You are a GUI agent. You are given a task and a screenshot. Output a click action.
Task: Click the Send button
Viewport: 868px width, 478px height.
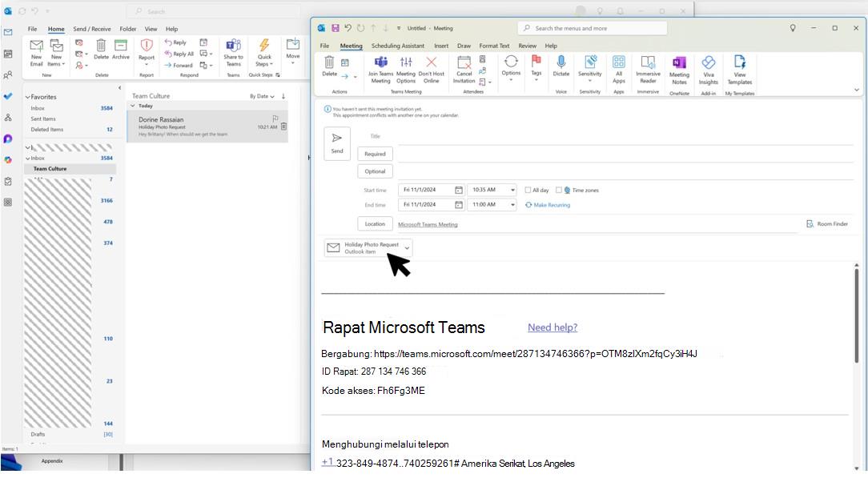(337, 143)
